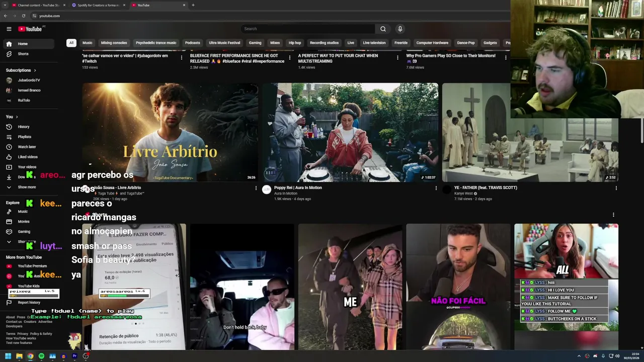Open the volume control in system tray
This screenshot has width=644, height=362.
618,356
